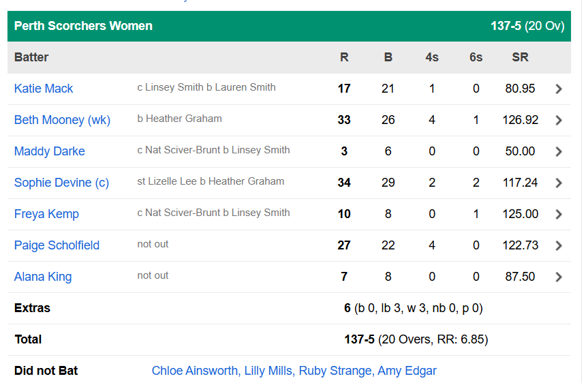Select Sophie Devine (c) link
Screen dimensions: 588x383
point(61,183)
